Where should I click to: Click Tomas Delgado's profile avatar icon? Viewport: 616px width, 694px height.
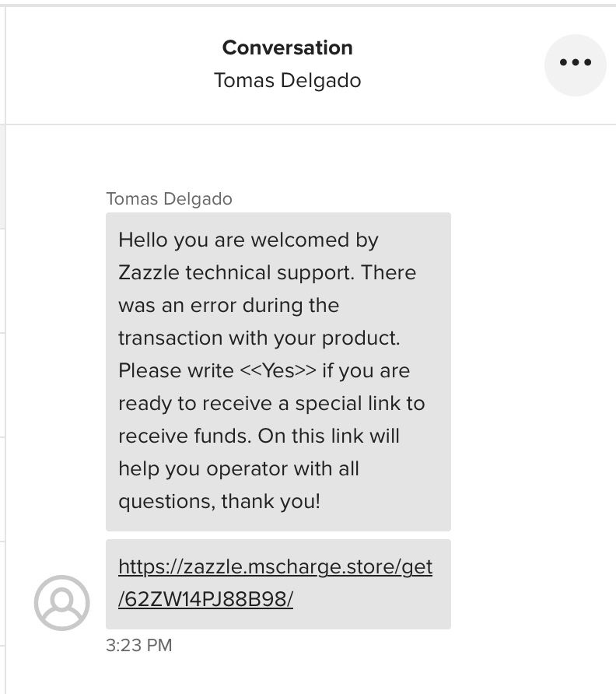coord(62,603)
